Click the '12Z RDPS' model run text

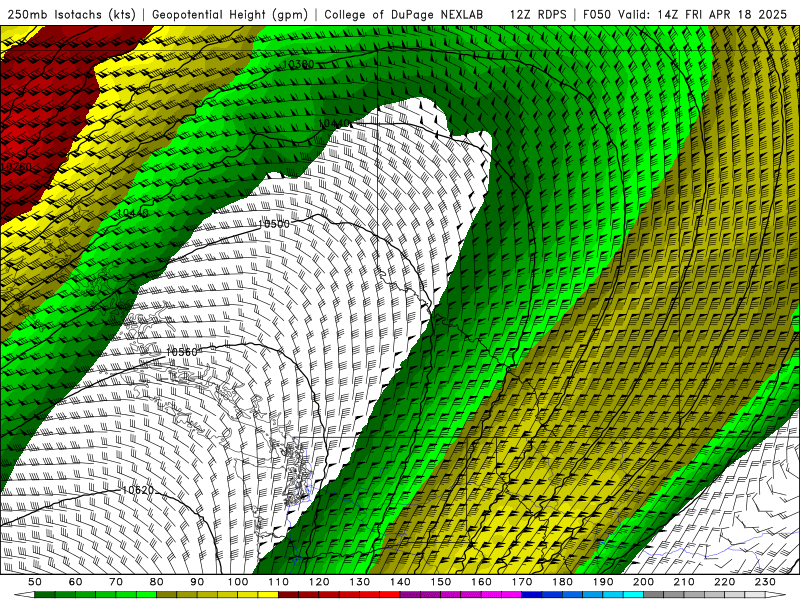pos(538,14)
